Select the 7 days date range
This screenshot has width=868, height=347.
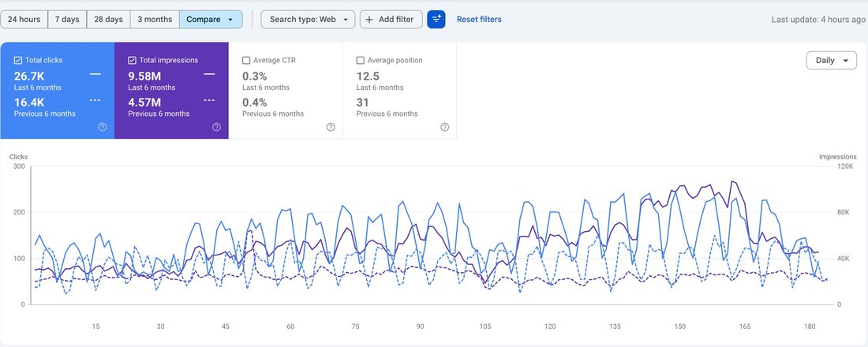pos(67,20)
